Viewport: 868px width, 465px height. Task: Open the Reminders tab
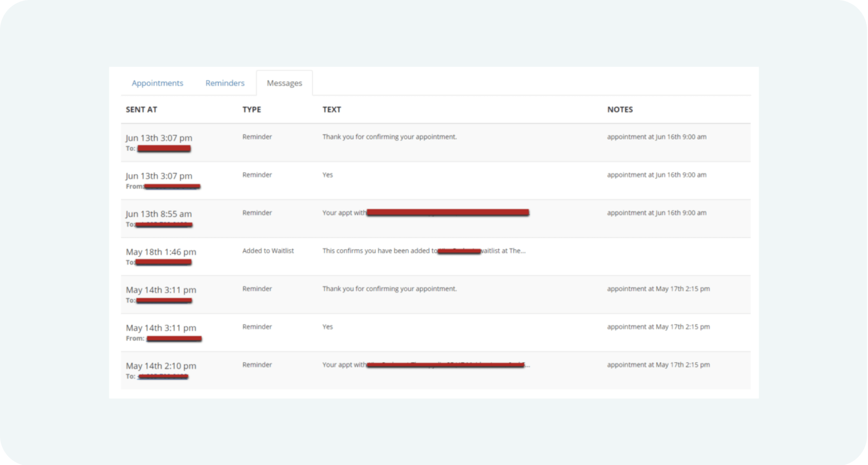pos(225,83)
